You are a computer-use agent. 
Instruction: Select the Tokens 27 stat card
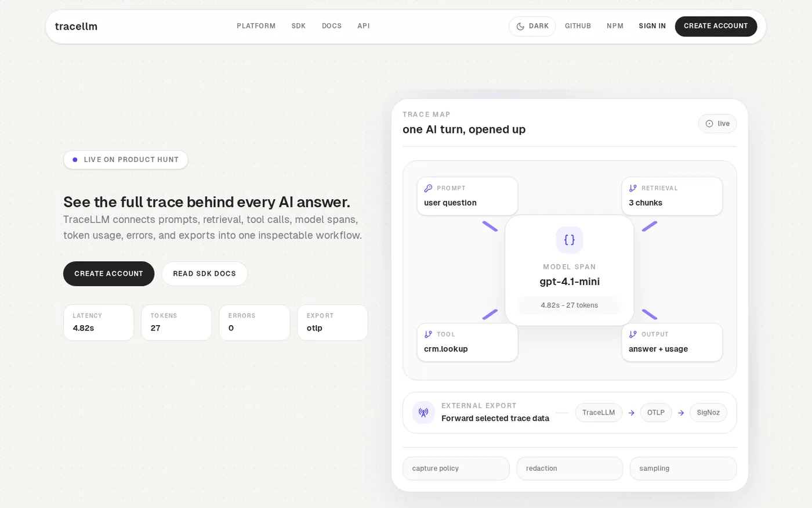point(176,322)
